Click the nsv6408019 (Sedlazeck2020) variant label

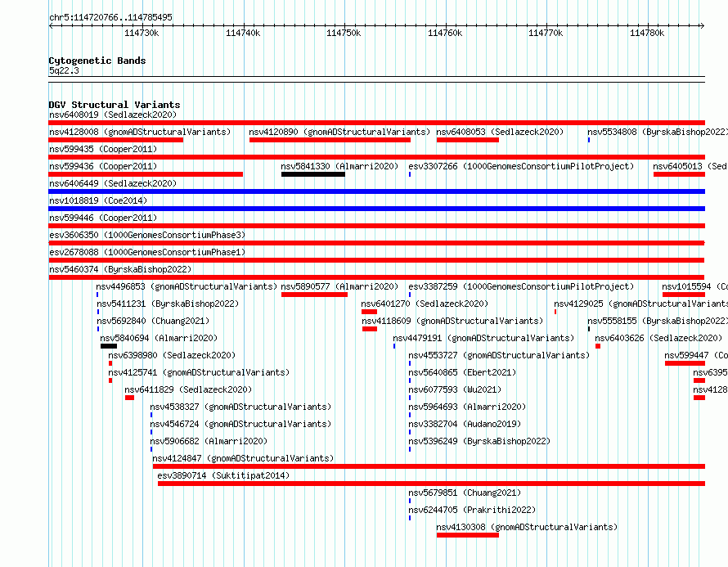point(113,115)
